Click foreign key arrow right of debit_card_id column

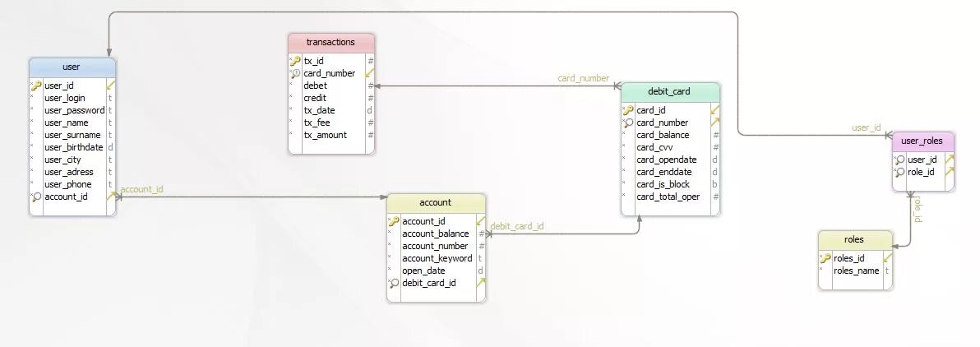pos(481,283)
